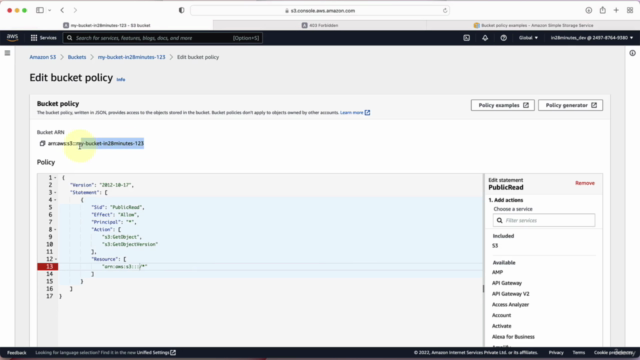Viewport: 640px width, 360px height.
Task: Open the in28minutes_dev account dropdown
Action: coord(591,38)
